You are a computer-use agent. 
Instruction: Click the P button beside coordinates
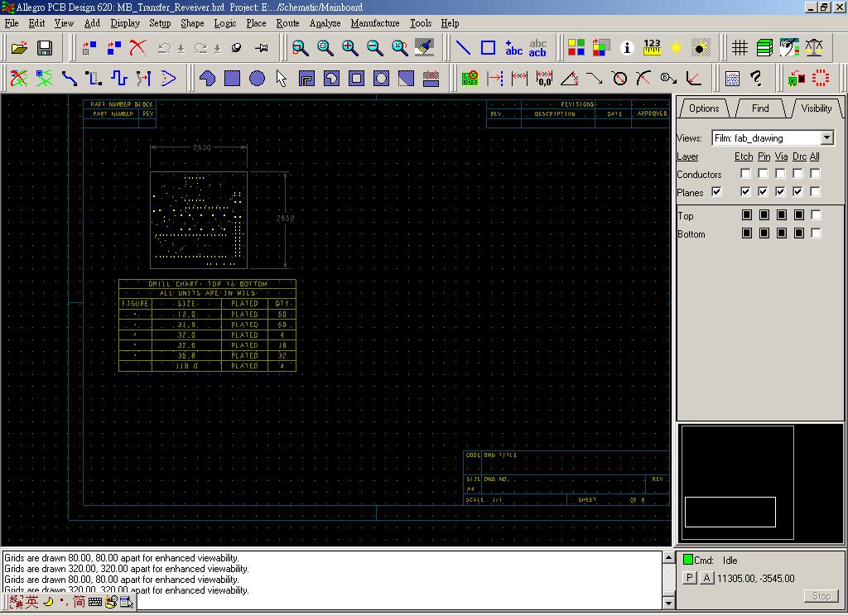(689, 578)
